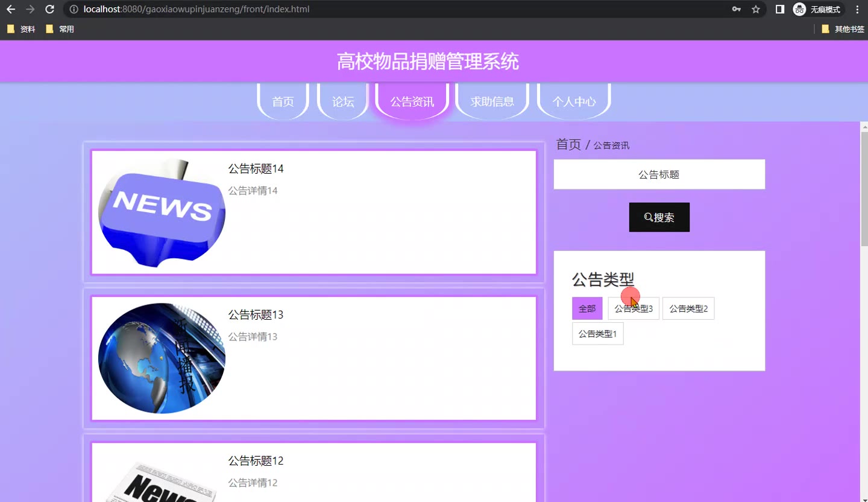The width and height of the screenshot is (868, 502).
Task: Open the 公告标题13 title
Action: (256, 315)
